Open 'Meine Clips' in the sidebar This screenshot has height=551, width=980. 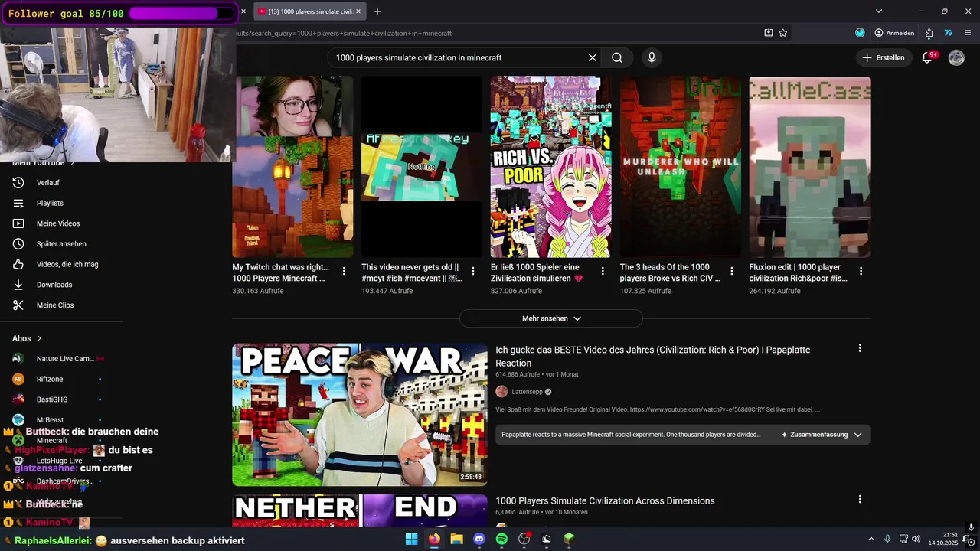pos(61,305)
